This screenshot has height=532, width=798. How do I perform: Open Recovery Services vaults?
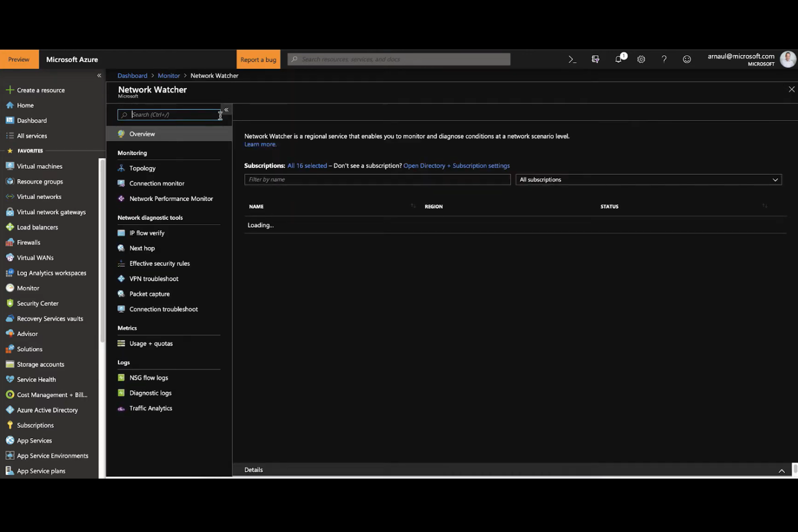(50, 319)
